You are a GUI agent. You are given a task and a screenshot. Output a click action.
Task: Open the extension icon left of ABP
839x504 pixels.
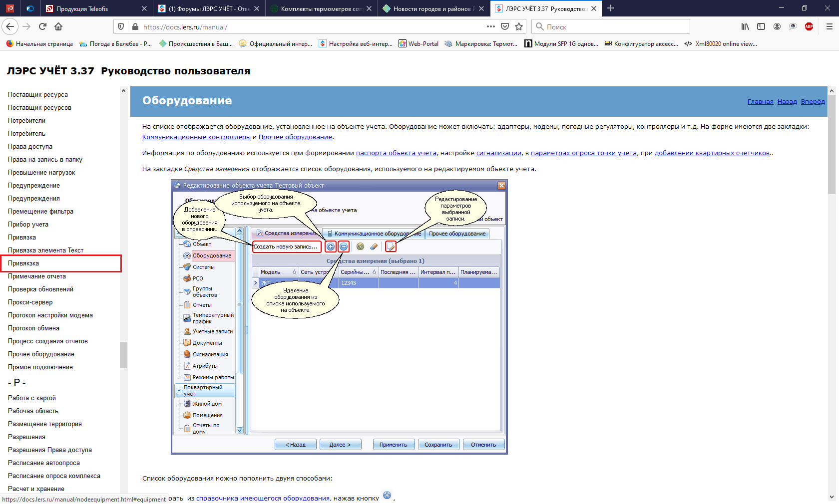pos(793,26)
